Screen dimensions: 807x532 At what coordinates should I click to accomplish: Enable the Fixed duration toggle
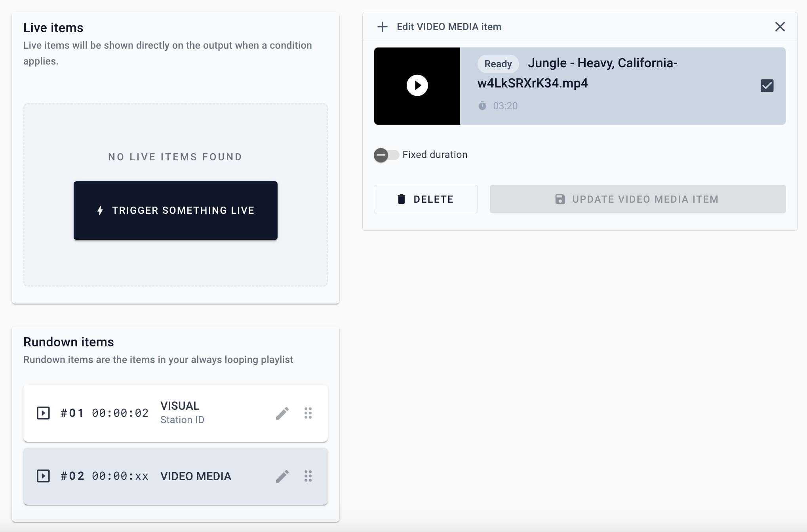coord(386,155)
